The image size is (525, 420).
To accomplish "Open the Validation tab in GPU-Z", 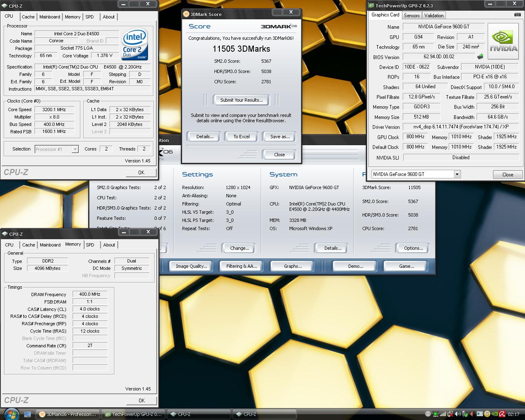I will [434, 16].
